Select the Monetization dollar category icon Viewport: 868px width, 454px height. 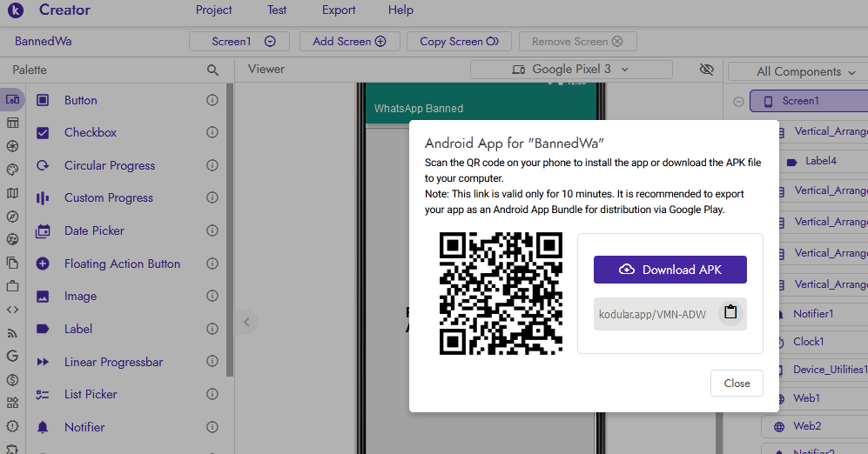click(x=12, y=380)
